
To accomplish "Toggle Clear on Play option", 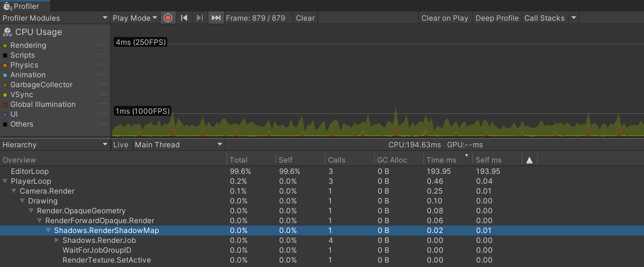I will (x=445, y=18).
